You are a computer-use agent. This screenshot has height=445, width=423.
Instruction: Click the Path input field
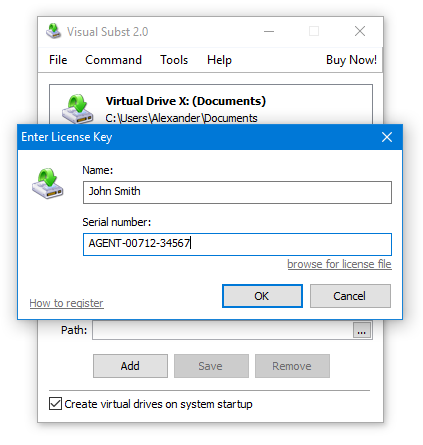[222, 330]
